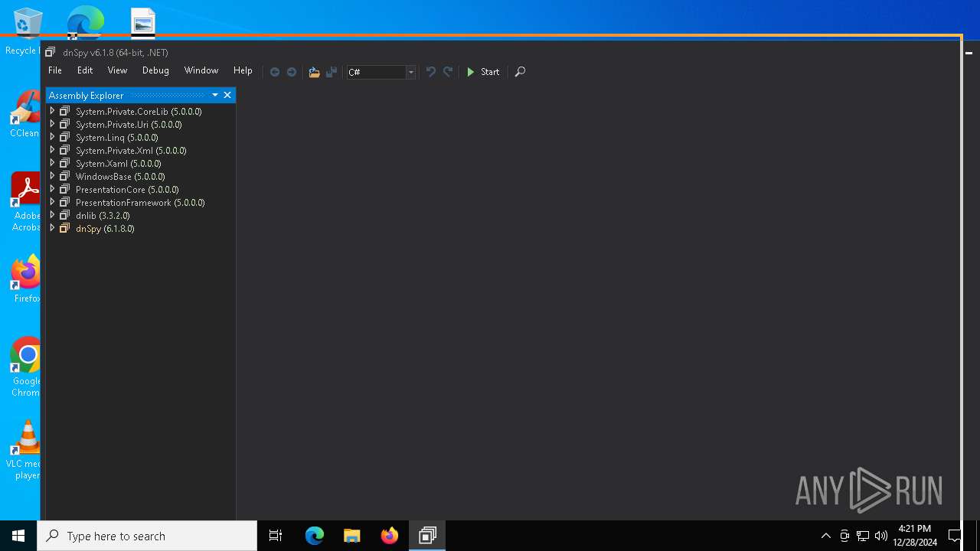The height and width of the screenshot is (551, 980).
Task: Expand the System.Xaml node
Action: point(52,163)
